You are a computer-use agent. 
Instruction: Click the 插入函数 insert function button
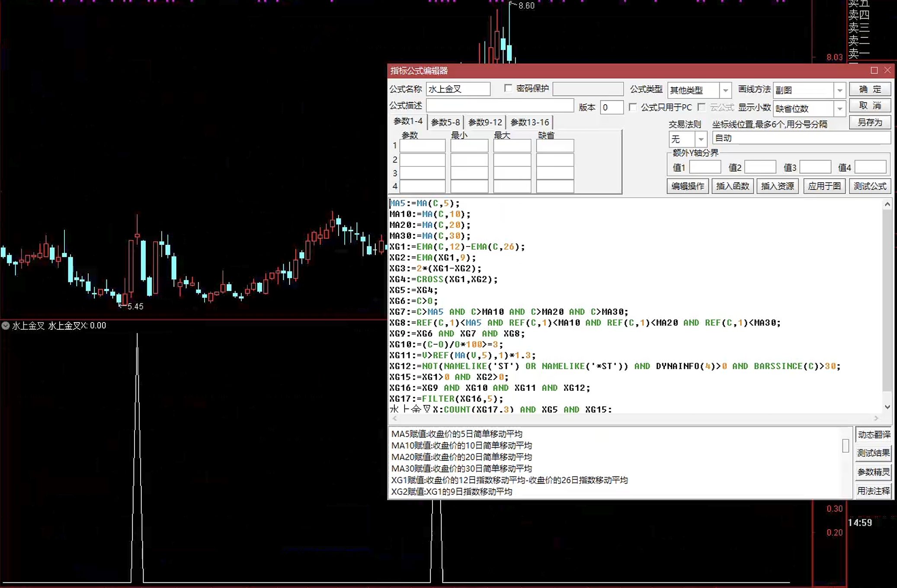[733, 186]
